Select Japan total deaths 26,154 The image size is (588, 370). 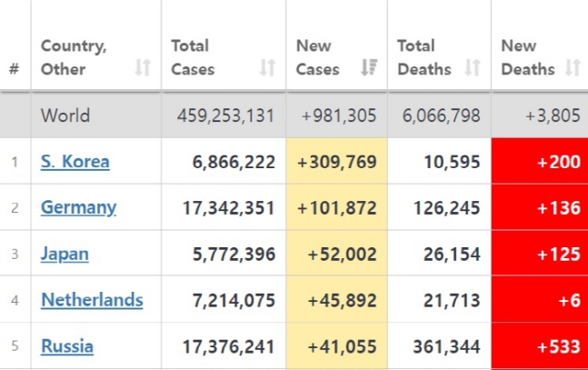point(452,255)
